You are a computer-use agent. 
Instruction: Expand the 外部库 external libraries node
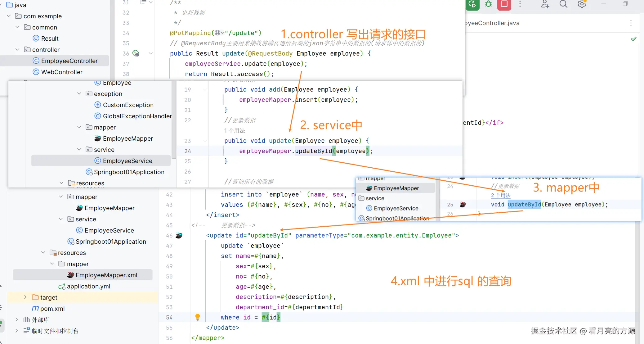(x=17, y=319)
